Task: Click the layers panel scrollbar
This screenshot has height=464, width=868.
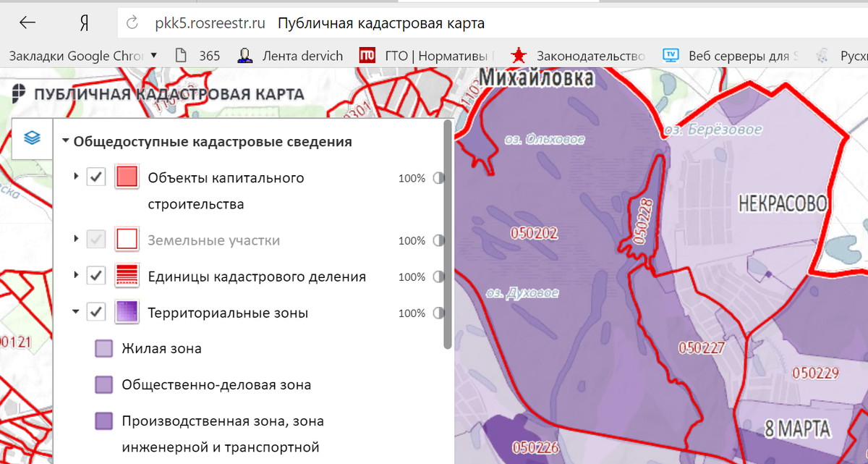Action: [x=448, y=235]
